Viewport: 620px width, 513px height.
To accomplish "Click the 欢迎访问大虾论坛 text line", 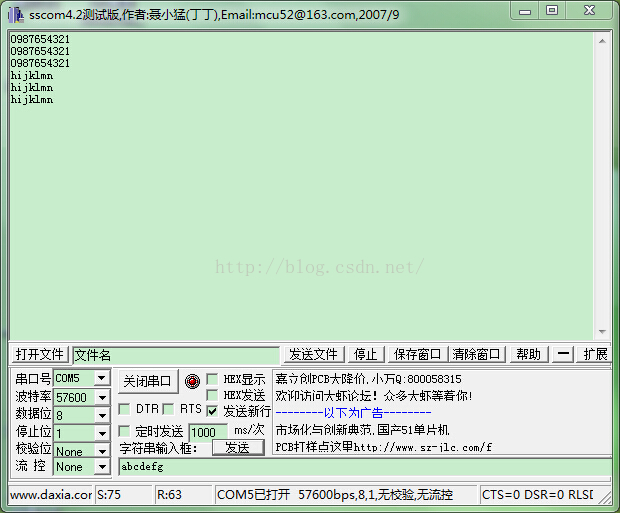I will (374, 396).
